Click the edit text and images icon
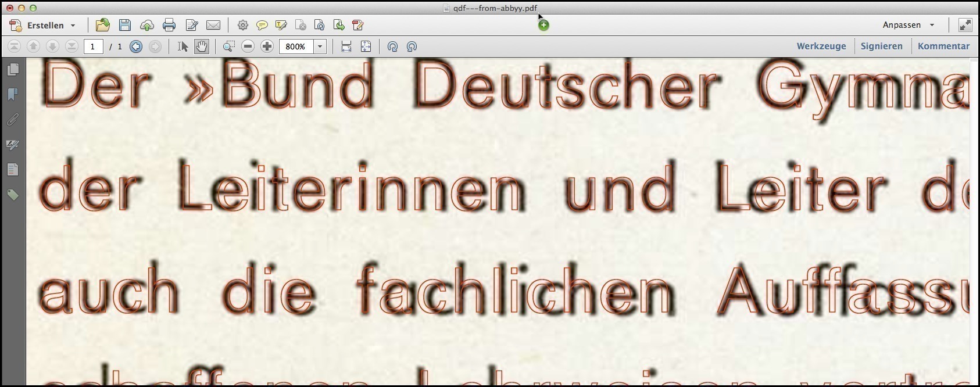 tap(192, 25)
